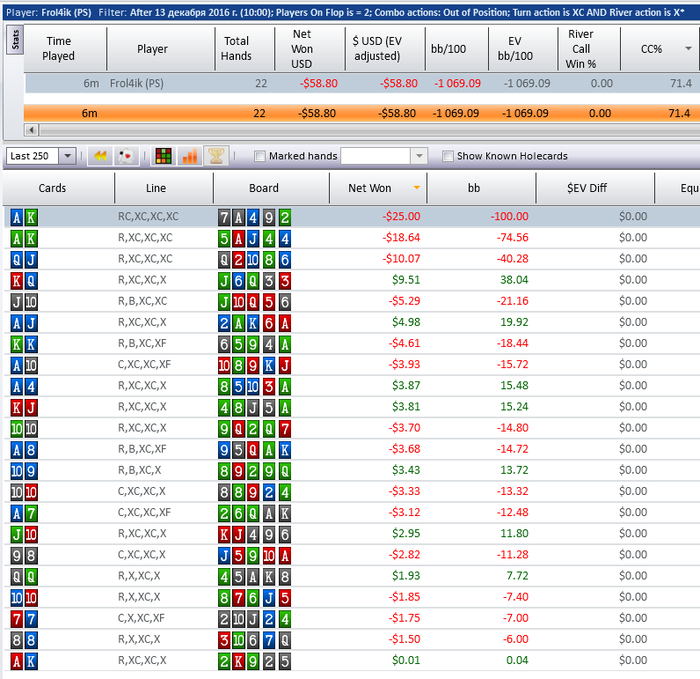The width and height of the screenshot is (700, 679).
Task: Select 1010 hand losing -$3.70
Action: (x=352, y=428)
